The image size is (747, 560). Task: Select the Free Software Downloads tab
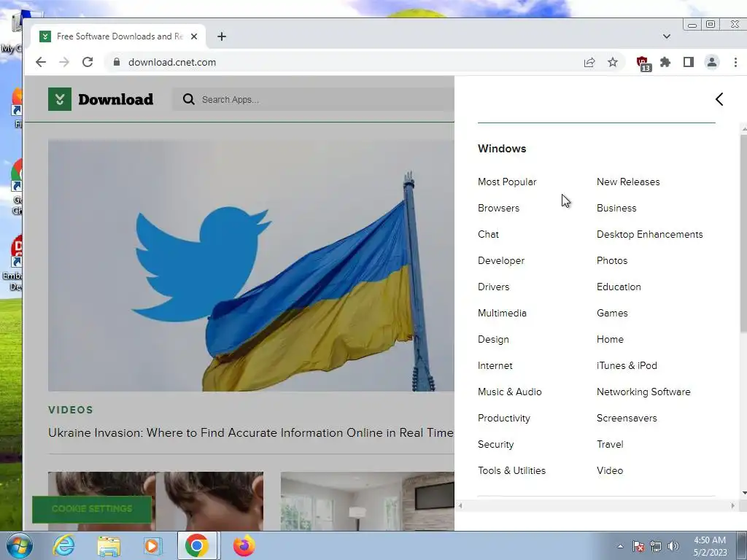(119, 36)
